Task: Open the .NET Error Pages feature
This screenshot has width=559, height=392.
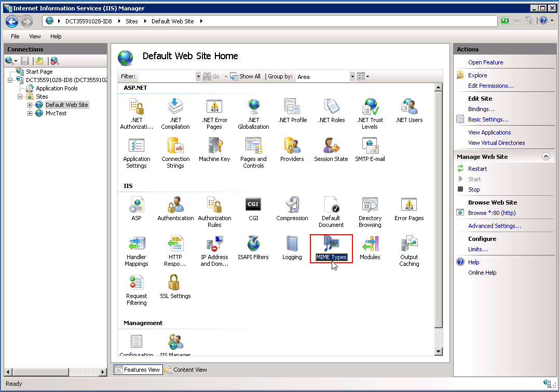Action: [214, 114]
